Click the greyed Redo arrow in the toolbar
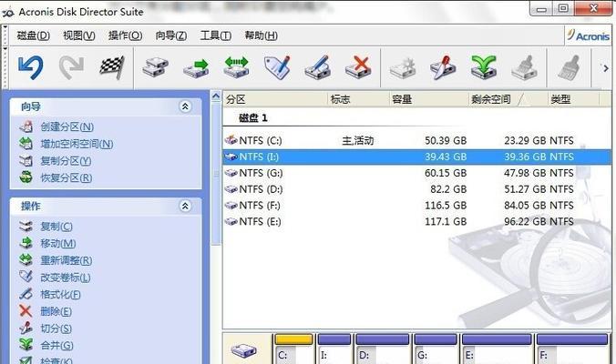 [x=71, y=67]
